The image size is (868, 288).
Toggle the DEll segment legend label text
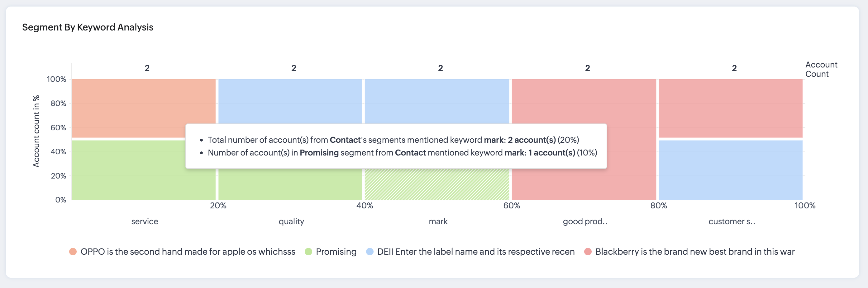click(x=476, y=252)
